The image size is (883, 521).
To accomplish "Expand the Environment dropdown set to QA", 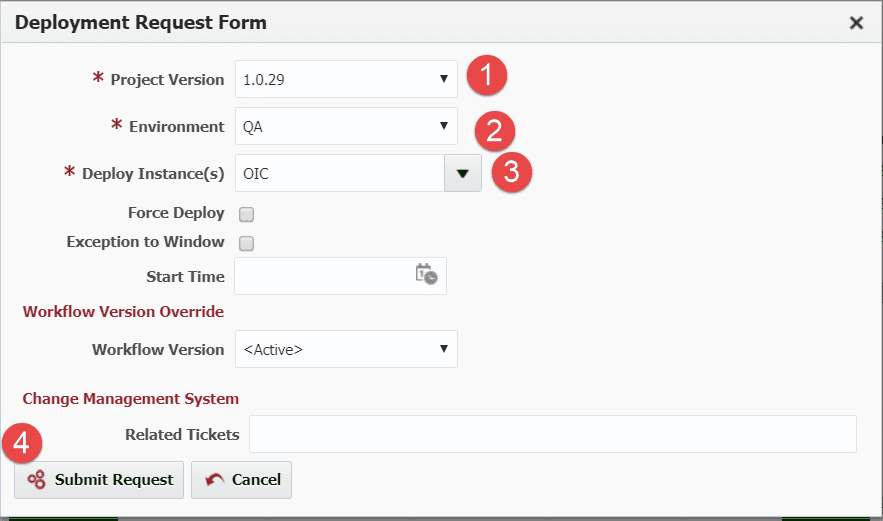I will [x=346, y=126].
